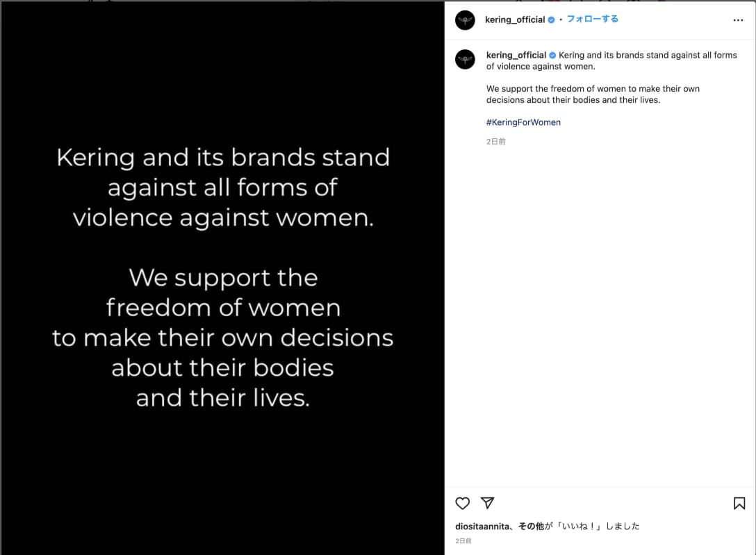Save the post with the bookmark icon
756x555 pixels.
739,504
